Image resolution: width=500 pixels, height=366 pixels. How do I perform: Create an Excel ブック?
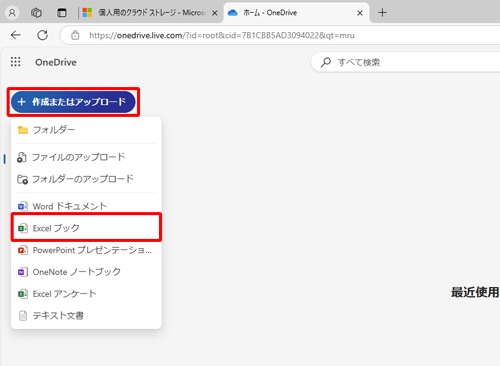click(86, 228)
